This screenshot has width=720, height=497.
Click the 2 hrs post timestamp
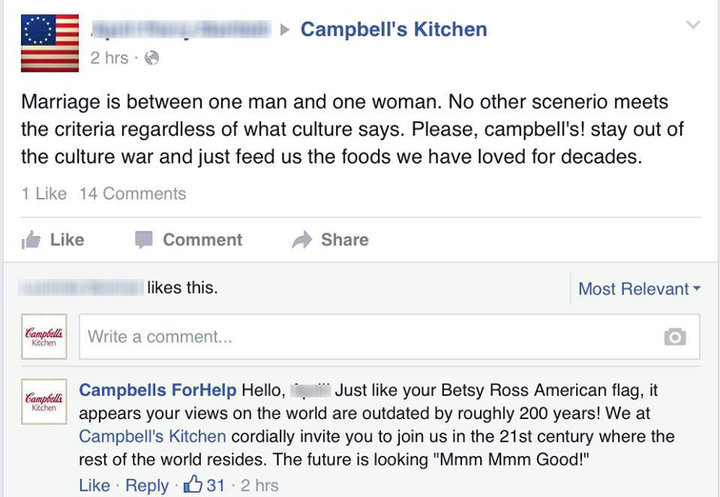click(109, 58)
